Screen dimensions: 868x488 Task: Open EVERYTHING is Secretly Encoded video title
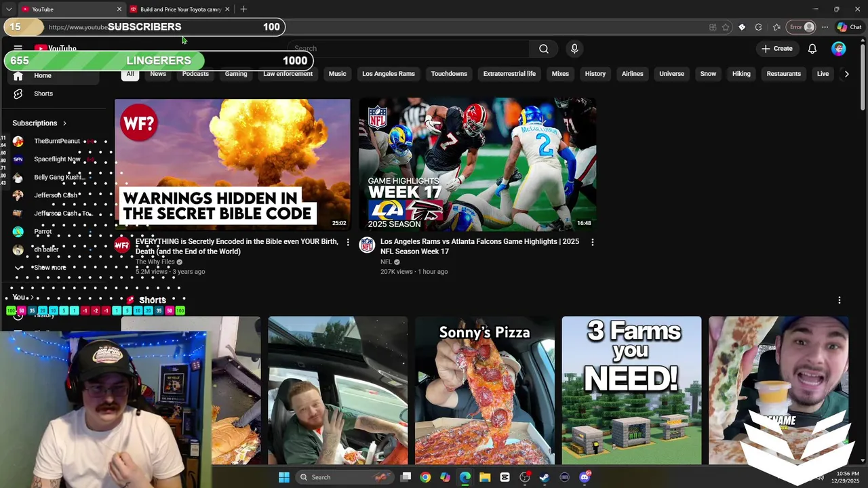coord(237,246)
